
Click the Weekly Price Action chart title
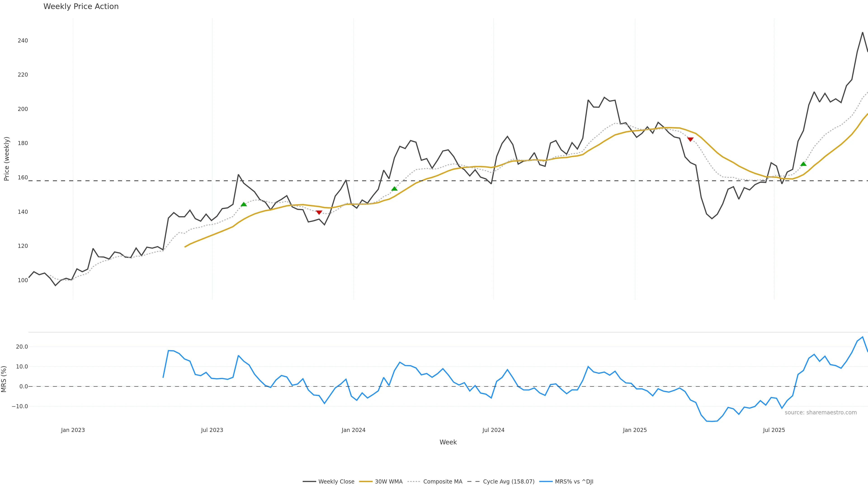click(81, 6)
